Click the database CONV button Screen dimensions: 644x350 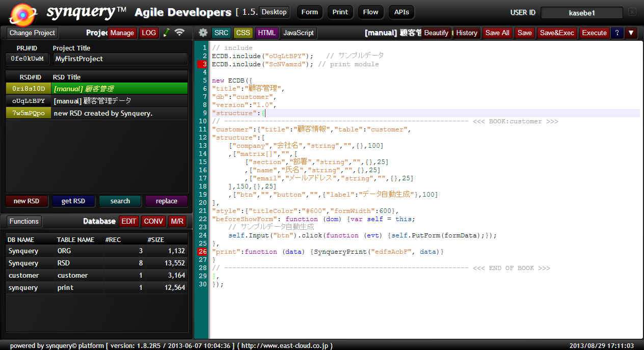click(153, 221)
